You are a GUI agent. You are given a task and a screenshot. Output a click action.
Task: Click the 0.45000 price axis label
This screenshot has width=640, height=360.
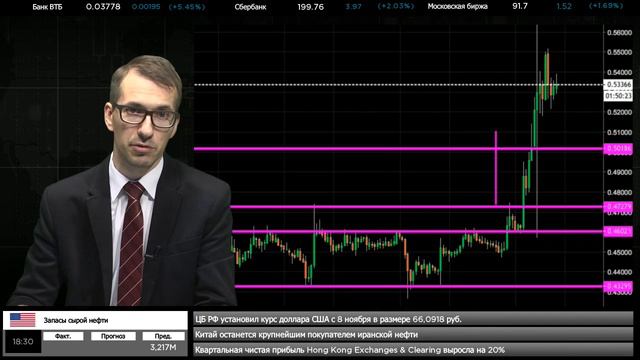pos(619,252)
